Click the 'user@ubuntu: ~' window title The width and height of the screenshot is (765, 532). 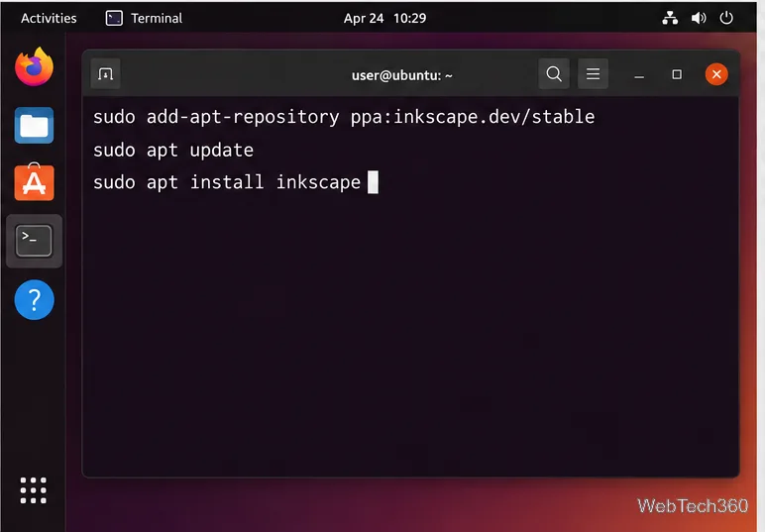point(402,75)
